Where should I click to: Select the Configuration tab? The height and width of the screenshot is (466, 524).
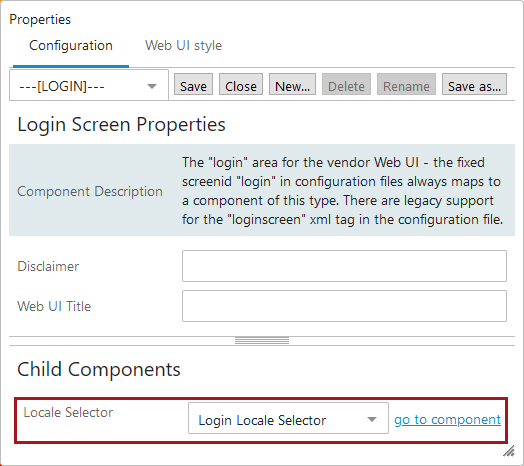click(71, 45)
